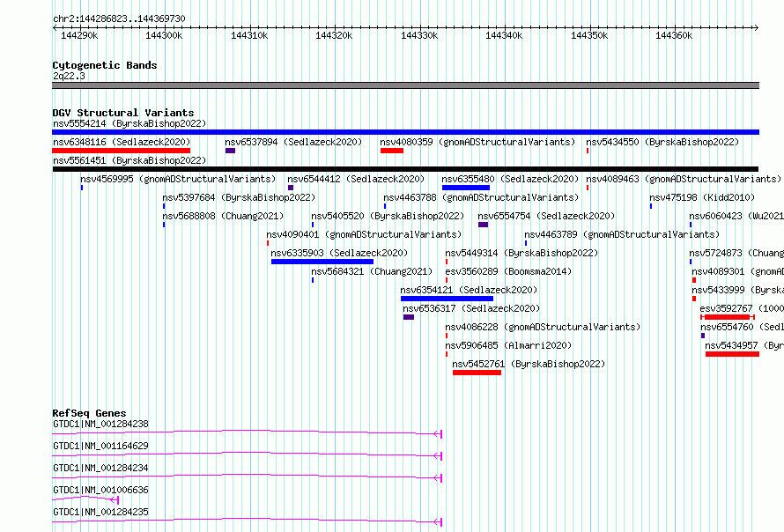Click nsv5397684 (ByrskaBishop2022) label
The image size is (784, 532).
click(239, 197)
